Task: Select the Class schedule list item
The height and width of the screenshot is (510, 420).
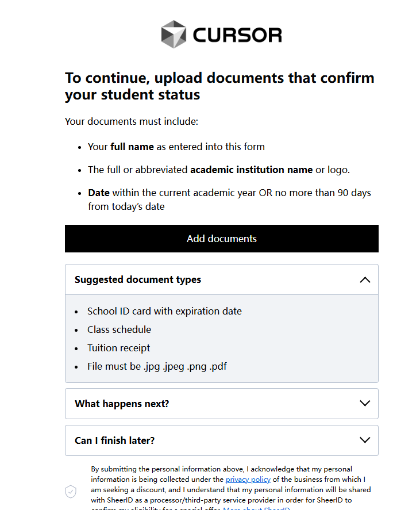Action: pyautogui.click(x=120, y=329)
